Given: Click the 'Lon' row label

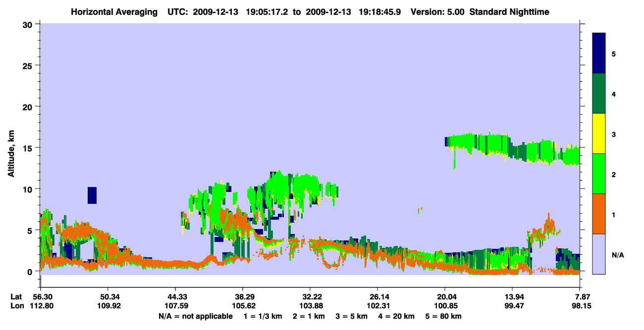Looking at the screenshot, I should pyautogui.click(x=16, y=306).
